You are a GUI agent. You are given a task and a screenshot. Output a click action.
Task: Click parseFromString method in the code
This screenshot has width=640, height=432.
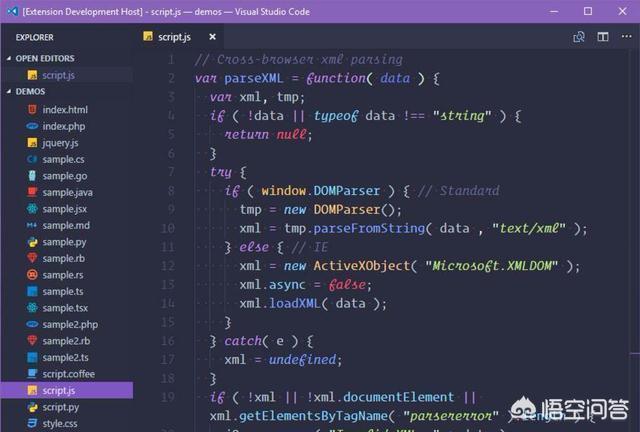click(369, 228)
